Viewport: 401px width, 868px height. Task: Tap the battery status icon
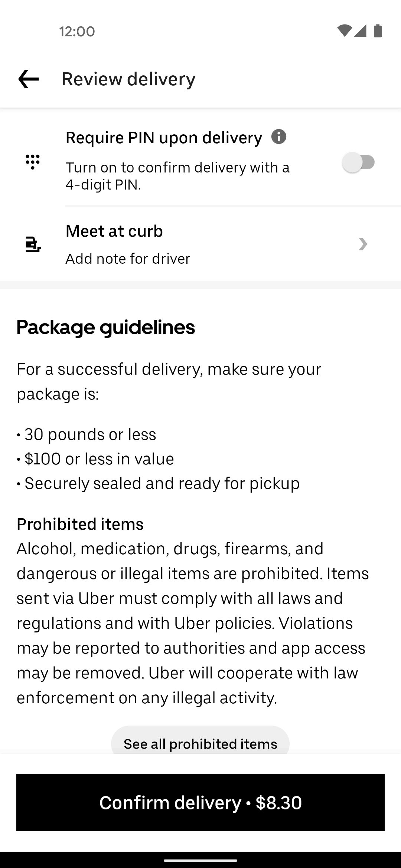[x=378, y=31]
